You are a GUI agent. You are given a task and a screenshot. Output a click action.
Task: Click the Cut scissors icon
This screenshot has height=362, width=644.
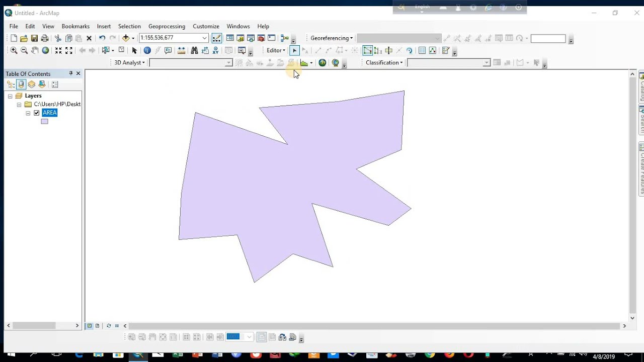(58, 38)
